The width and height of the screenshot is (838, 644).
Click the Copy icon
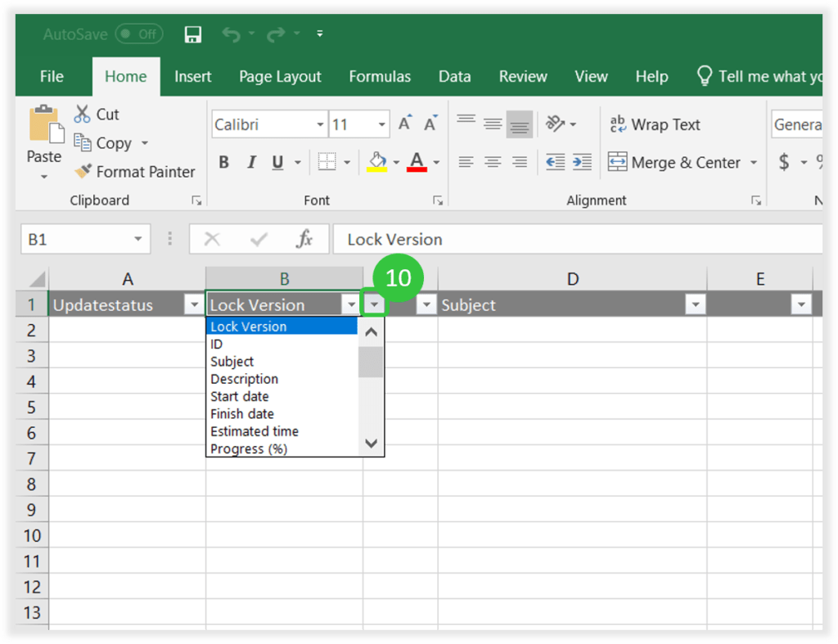(x=84, y=142)
